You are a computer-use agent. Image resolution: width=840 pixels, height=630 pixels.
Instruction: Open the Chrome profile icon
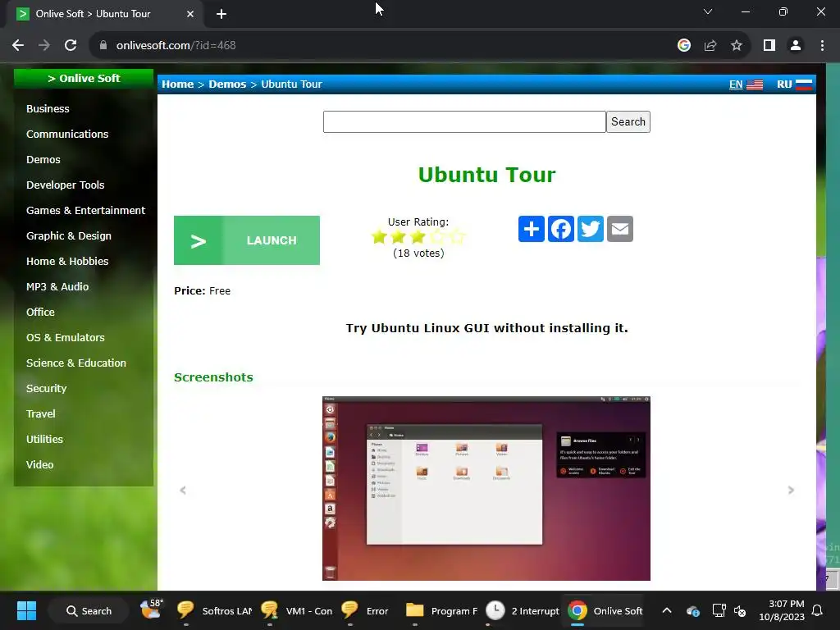coord(796,46)
